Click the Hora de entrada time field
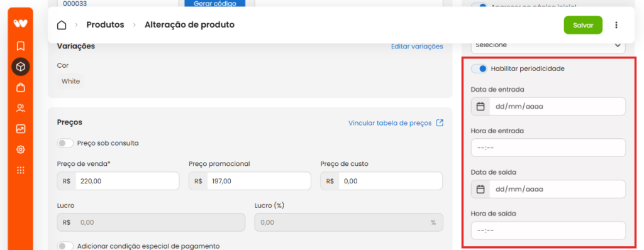Viewport: 644px width, 250px height. tap(548, 148)
